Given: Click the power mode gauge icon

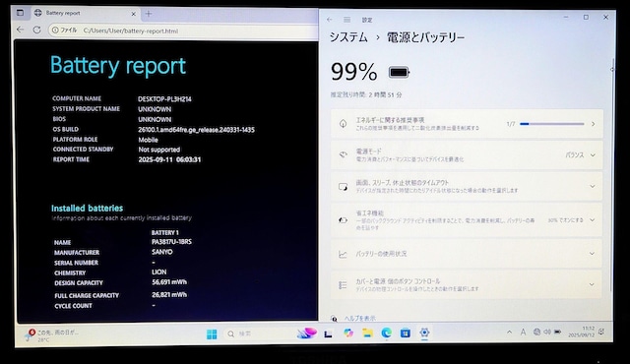Looking at the screenshot, I should click(343, 154).
